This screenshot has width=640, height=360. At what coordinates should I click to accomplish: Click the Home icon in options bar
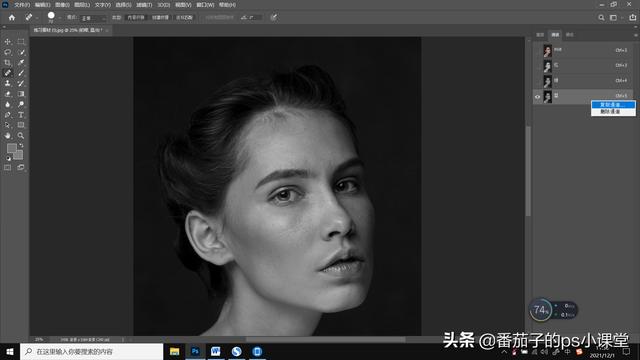(12, 18)
